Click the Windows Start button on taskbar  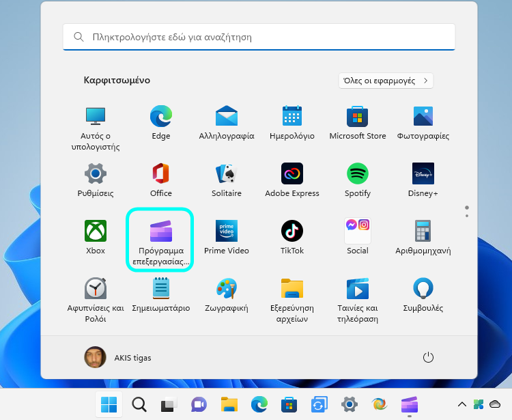point(109,405)
